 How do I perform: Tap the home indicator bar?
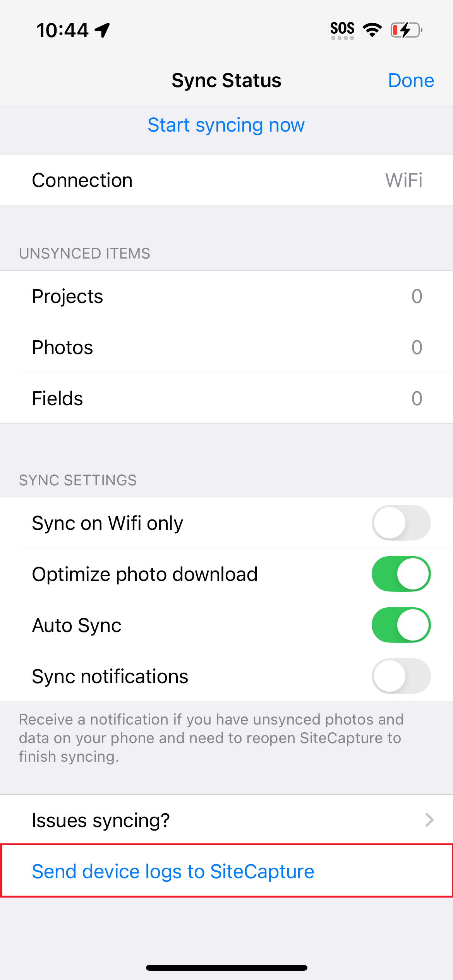(226, 968)
